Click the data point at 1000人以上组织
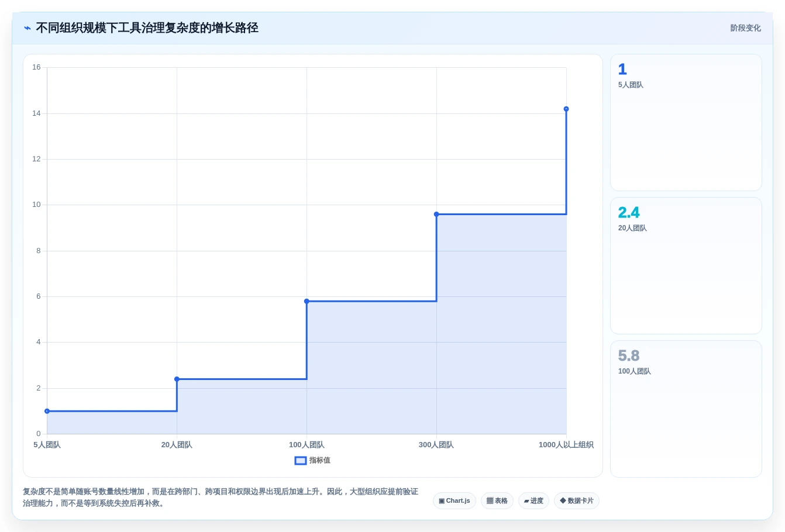 coord(566,109)
